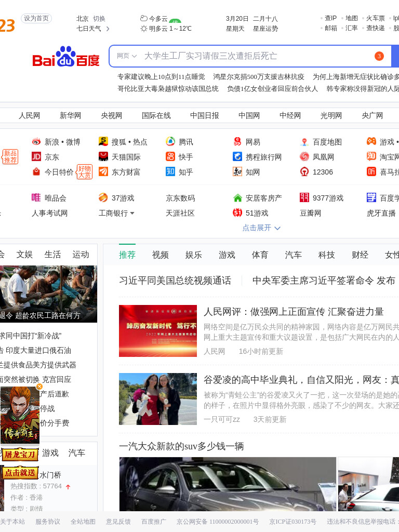Screen dimensions: 399x532
Task: Open the migrant workers photo thumbnail
Action: [48, 294]
